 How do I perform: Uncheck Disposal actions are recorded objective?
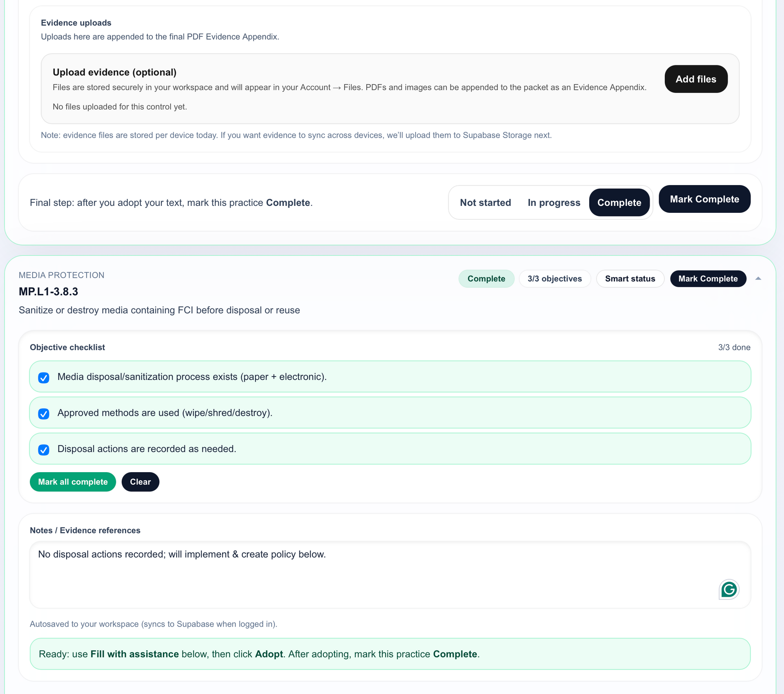[44, 449]
